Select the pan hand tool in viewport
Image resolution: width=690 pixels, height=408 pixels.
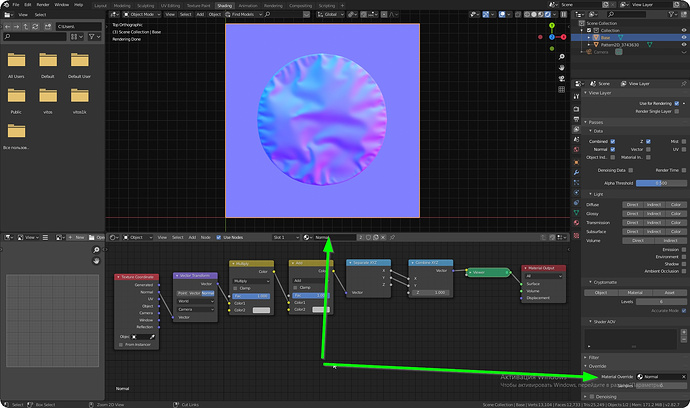pos(562,68)
